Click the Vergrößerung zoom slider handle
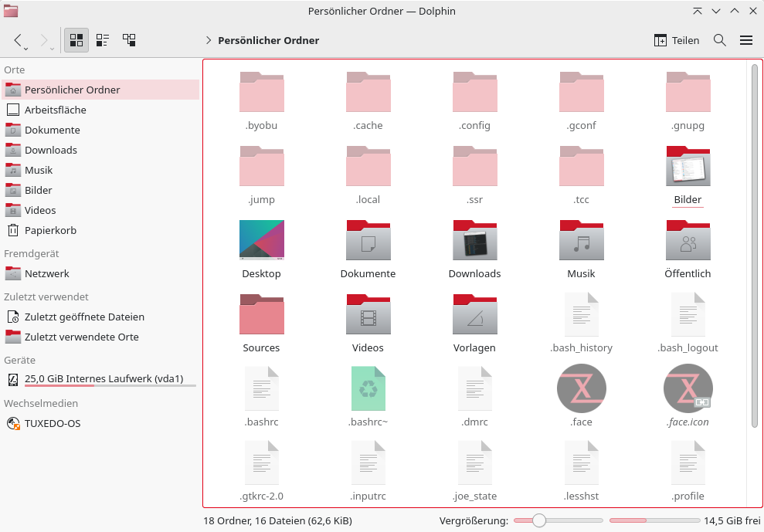The width and height of the screenshot is (764, 532). click(x=539, y=520)
